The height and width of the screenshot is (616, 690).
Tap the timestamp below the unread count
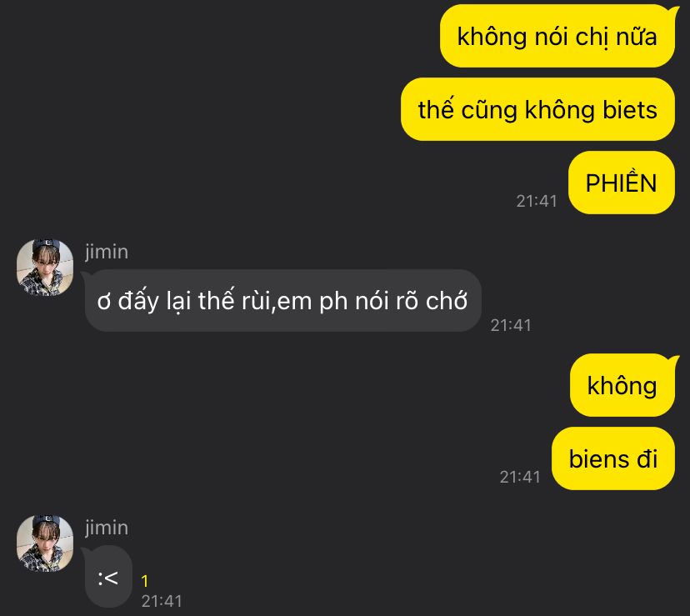point(162,601)
